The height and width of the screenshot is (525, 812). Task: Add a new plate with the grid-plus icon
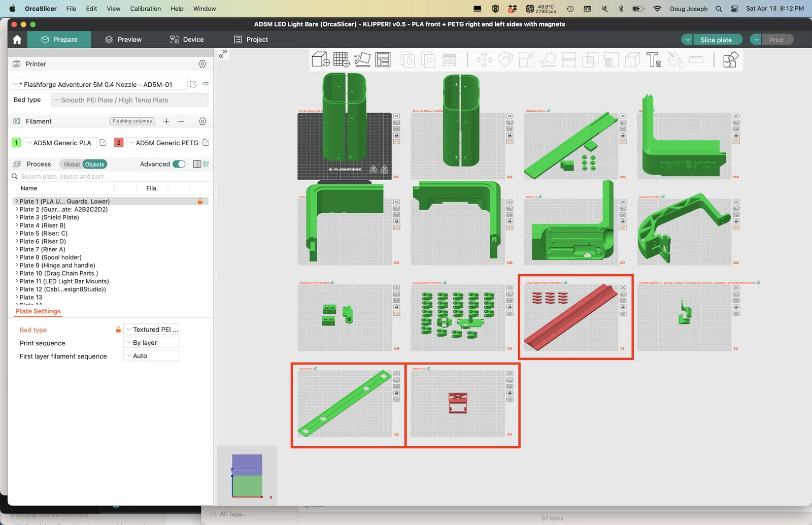pos(341,59)
